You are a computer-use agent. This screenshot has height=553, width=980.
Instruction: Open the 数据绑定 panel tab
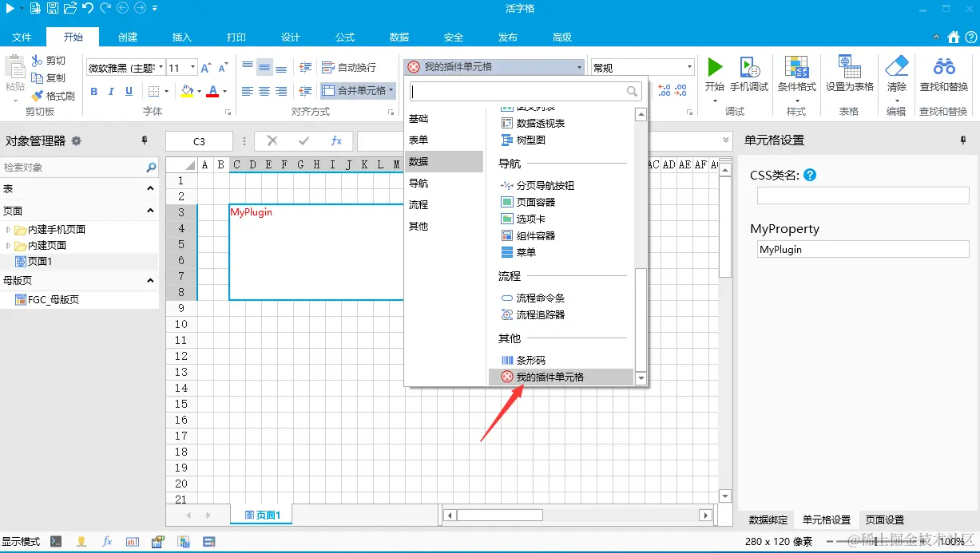[x=768, y=519]
